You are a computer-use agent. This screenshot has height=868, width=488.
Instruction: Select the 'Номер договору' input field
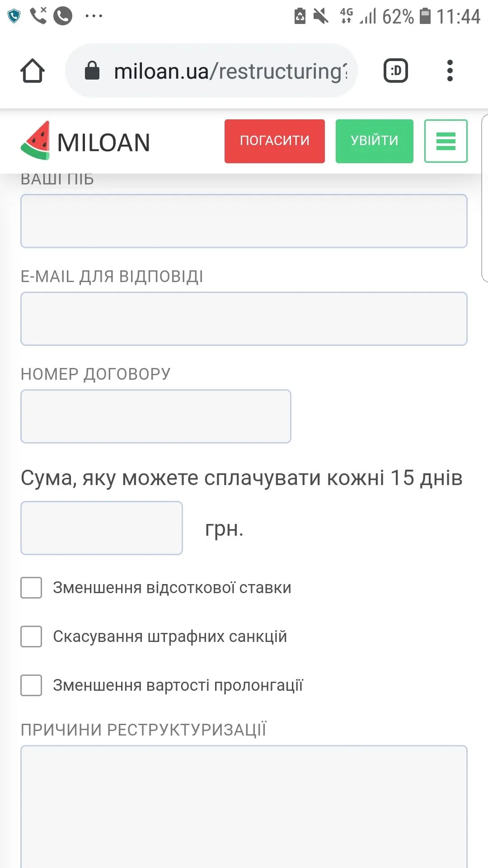156,416
